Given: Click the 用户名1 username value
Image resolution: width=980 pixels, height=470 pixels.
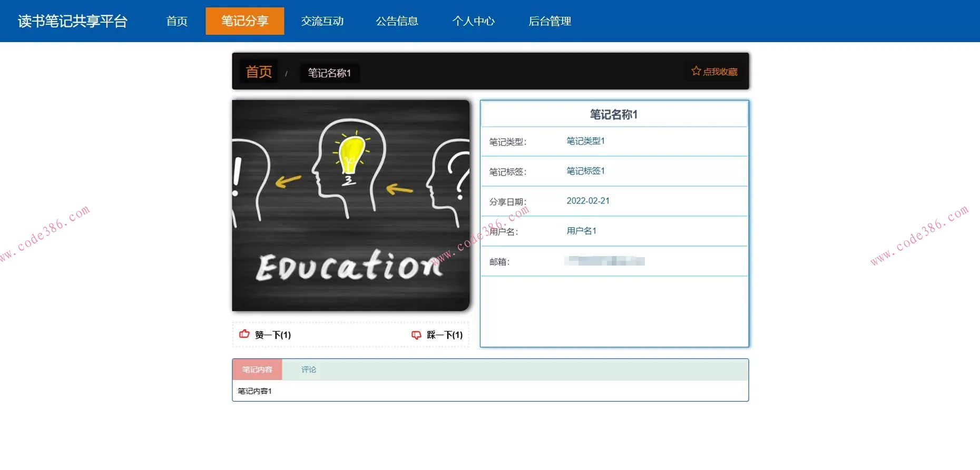Looking at the screenshot, I should [581, 231].
